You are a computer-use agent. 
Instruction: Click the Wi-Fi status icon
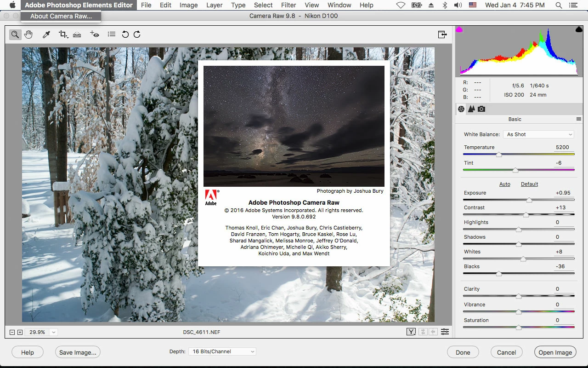pos(400,5)
